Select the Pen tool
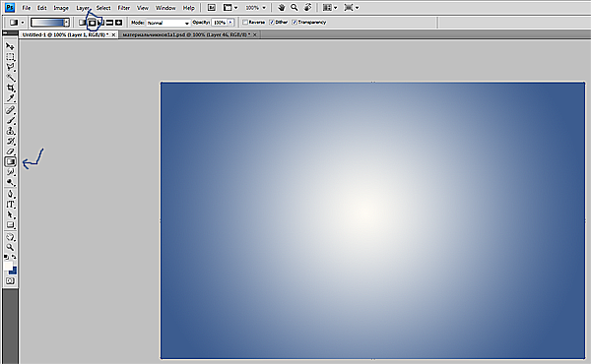The width and height of the screenshot is (591, 364). (x=10, y=194)
